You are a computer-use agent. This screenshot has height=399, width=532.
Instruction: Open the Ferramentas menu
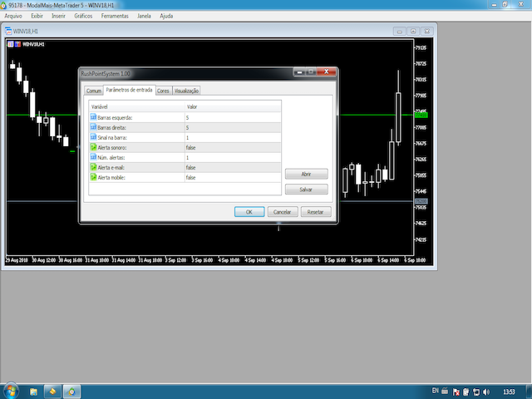coord(115,16)
